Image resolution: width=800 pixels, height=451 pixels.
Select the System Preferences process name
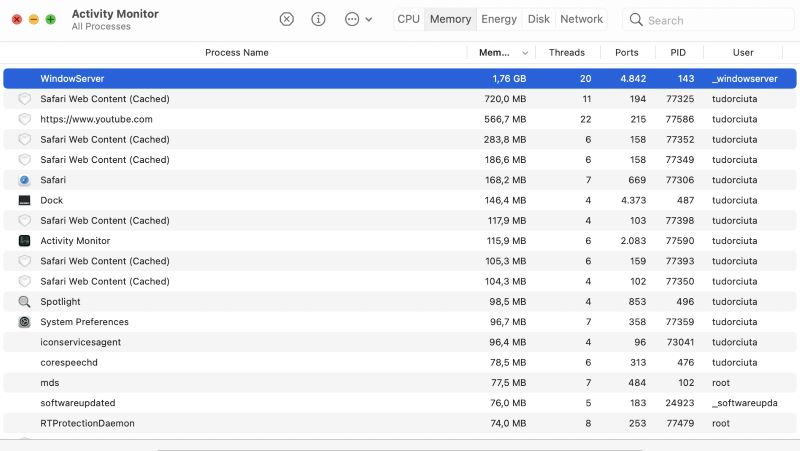[x=84, y=322]
